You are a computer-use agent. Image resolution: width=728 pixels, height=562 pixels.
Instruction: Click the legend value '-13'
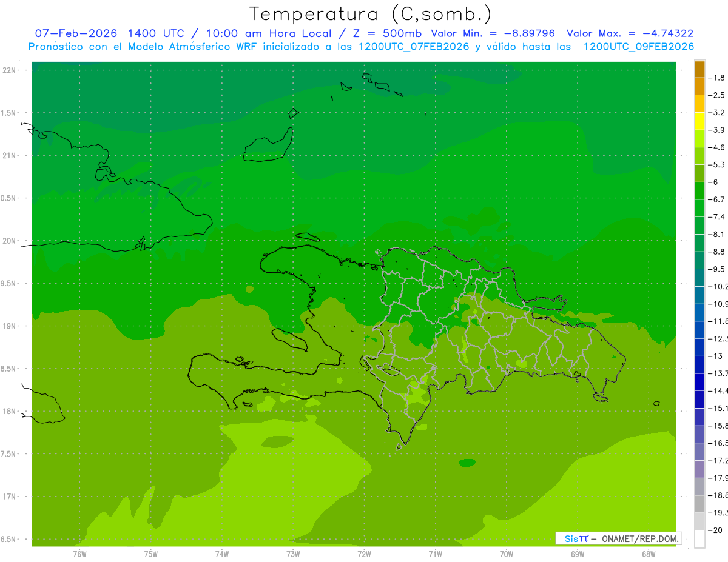point(716,356)
